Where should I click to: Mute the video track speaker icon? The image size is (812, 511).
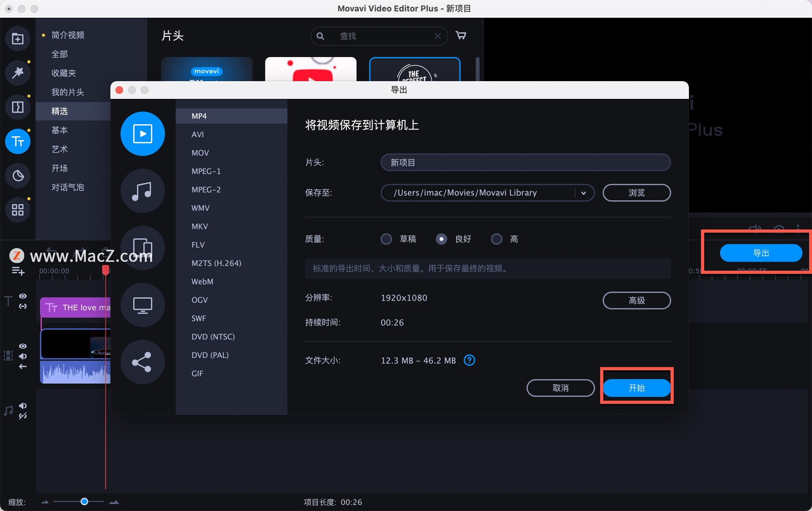[x=23, y=356]
